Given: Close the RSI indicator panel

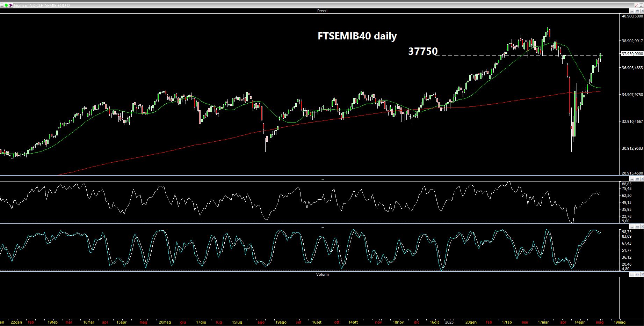Looking at the screenshot, I should pos(642,179).
